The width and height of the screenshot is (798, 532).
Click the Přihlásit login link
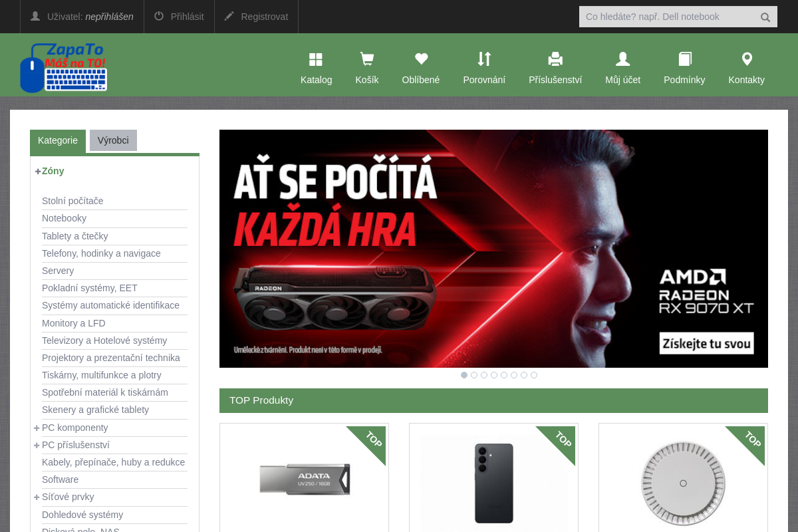[187, 17]
